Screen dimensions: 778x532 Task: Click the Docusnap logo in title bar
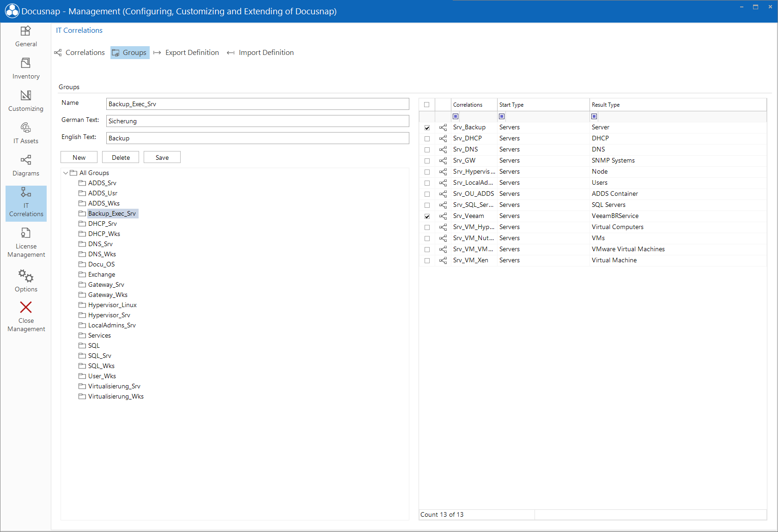click(x=12, y=11)
